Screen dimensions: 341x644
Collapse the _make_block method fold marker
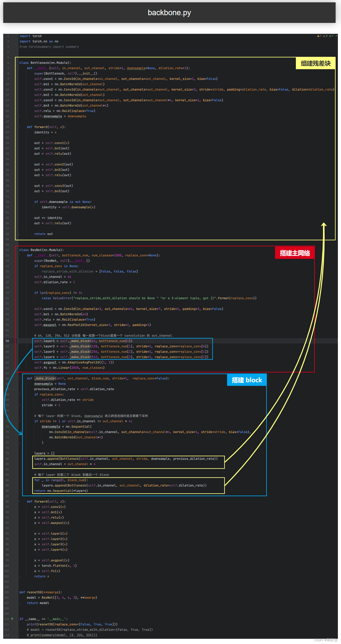click(x=18, y=378)
